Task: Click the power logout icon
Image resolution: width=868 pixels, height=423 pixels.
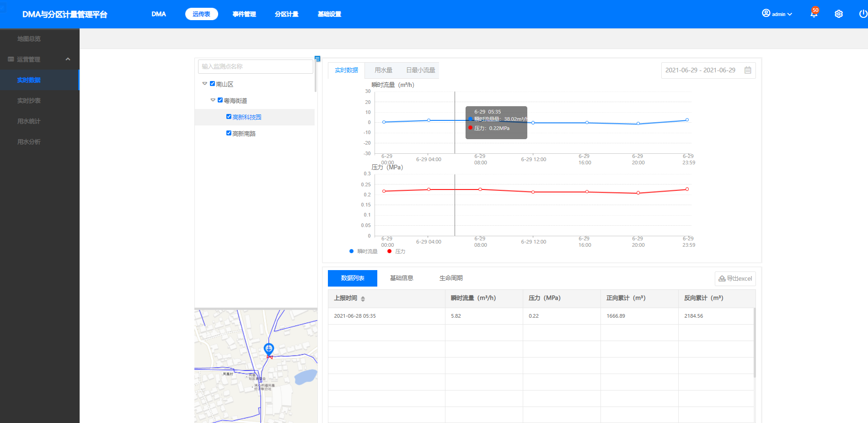Action: click(863, 14)
